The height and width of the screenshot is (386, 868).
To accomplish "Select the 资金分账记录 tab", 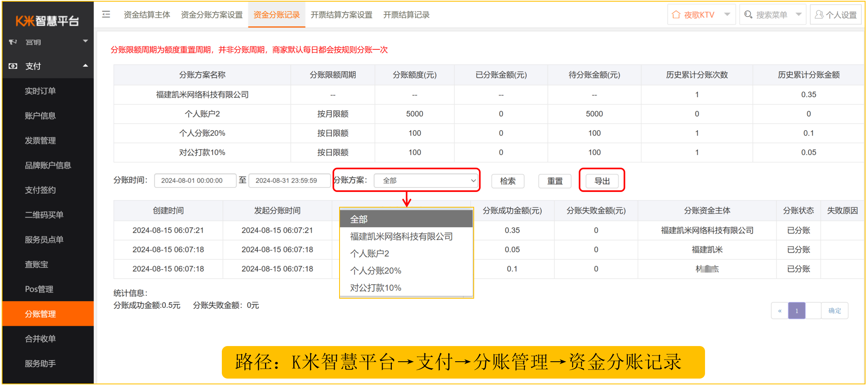I will [x=277, y=15].
